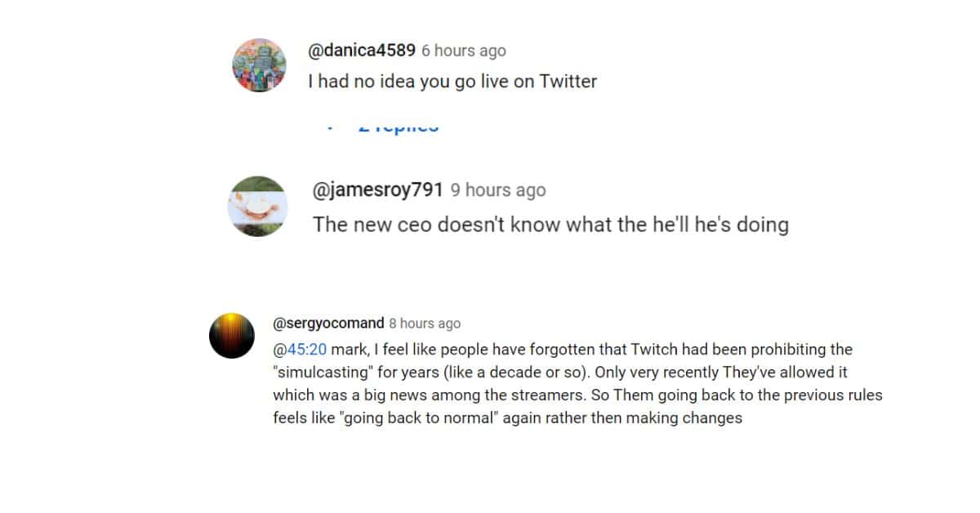
Task: Open permalink via 6 hours ago timestamp
Action: click(x=463, y=50)
